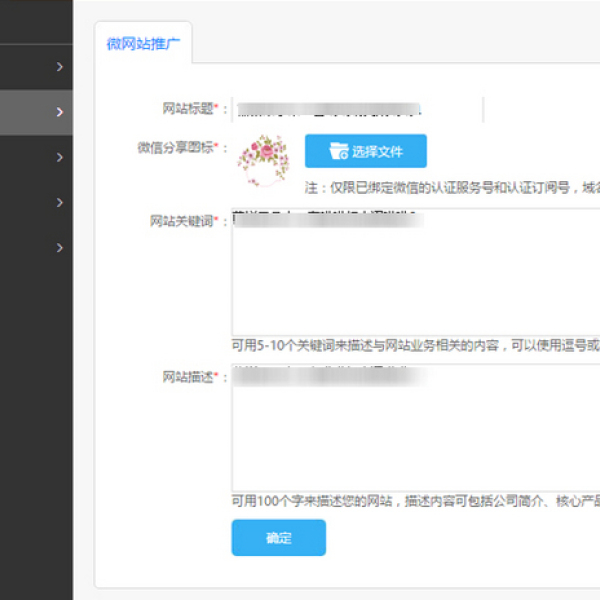This screenshot has height=600, width=600.
Task: Click the hint about 5-10个关键词
Action: pyautogui.click(x=415, y=345)
